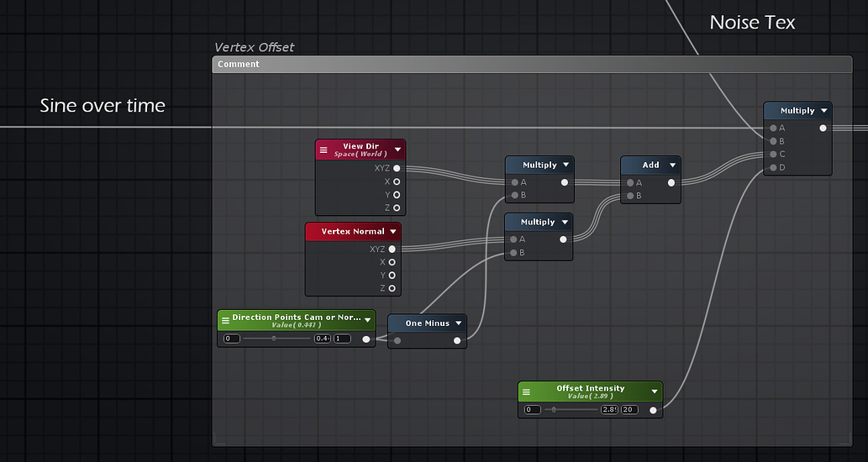The width and height of the screenshot is (868, 462).
Task: Click the View Dir node hamburger icon
Action: coord(324,150)
